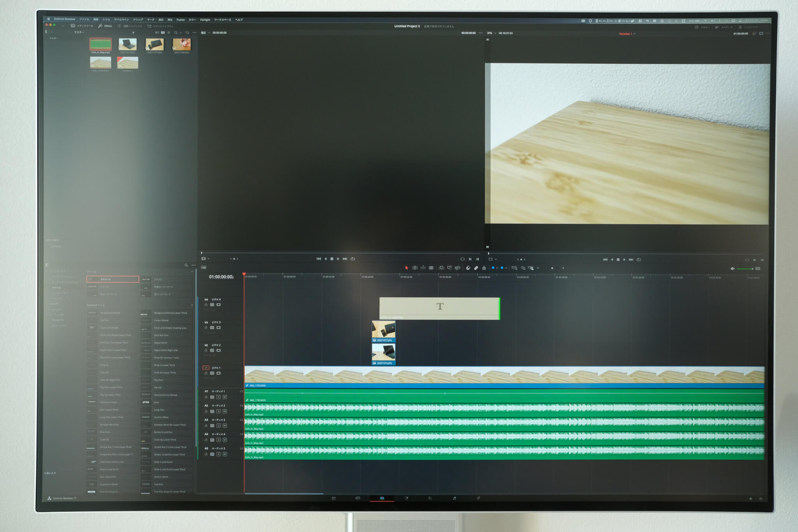Adjust the green volume slider
798x532 pixels.
[745, 269]
